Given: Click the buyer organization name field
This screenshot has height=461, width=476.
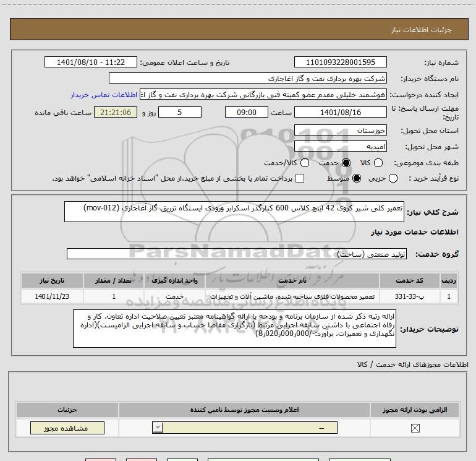Looking at the screenshot, I should (248, 79).
